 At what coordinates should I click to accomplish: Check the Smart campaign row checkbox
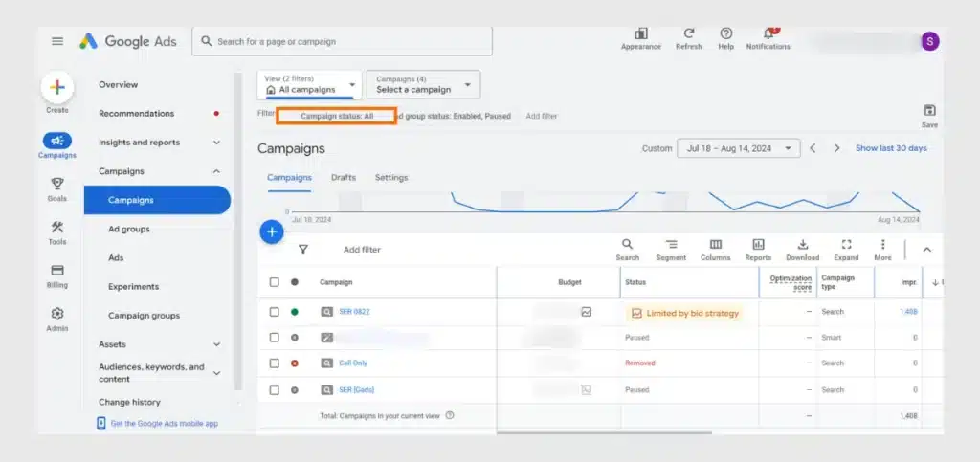coord(275,337)
